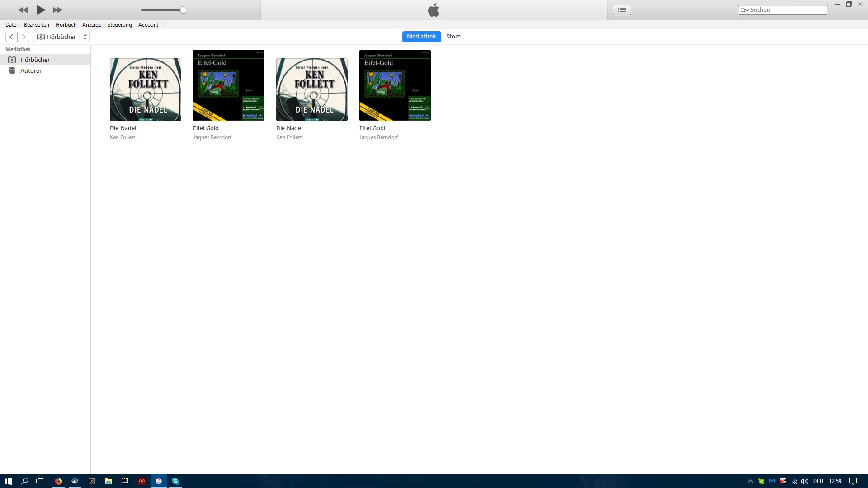The height and width of the screenshot is (488, 868).
Task: Go back with the left arrow navigation button
Action: [11, 37]
